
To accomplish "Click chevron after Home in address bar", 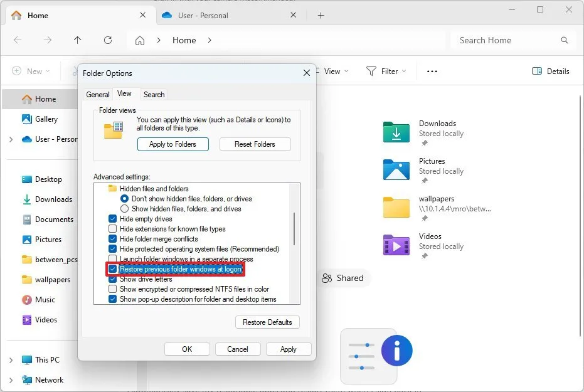I will pos(210,40).
